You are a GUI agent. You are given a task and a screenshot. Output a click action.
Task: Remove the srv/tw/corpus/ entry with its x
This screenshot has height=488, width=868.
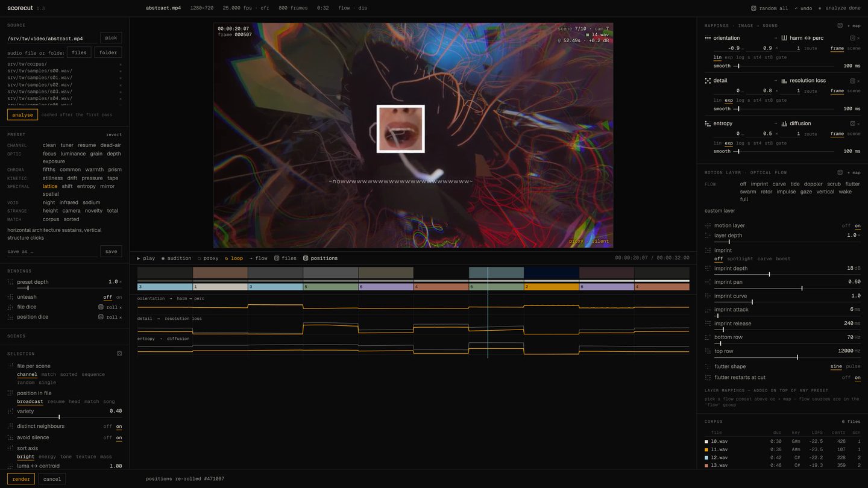pyautogui.click(x=120, y=64)
